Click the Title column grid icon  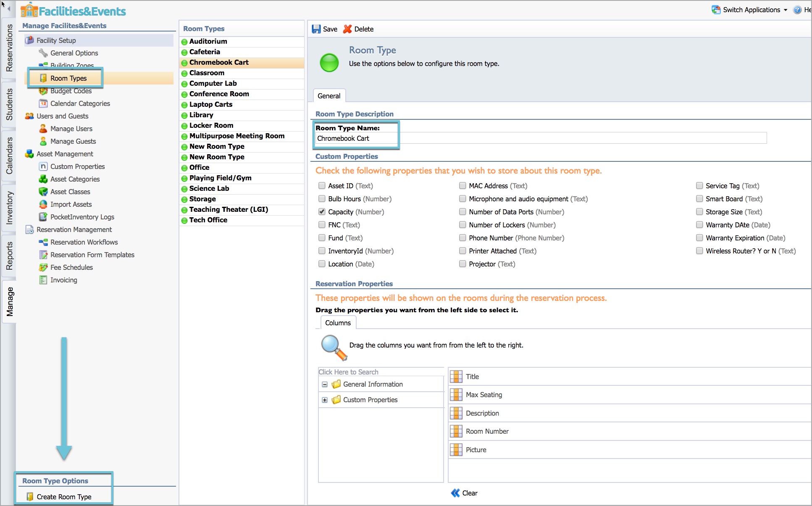click(456, 377)
